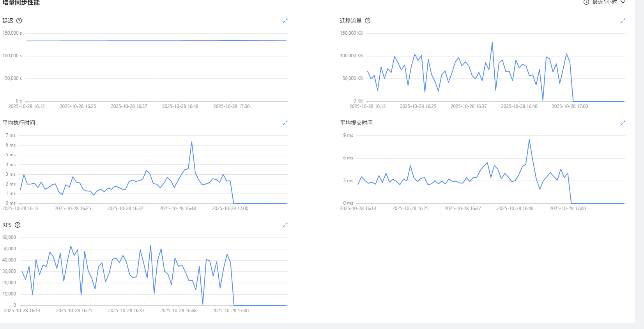Image resolution: width=644 pixels, height=329 pixels.
Task: Click the 延迟 chart line
Action: pyautogui.click(x=156, y=41)
